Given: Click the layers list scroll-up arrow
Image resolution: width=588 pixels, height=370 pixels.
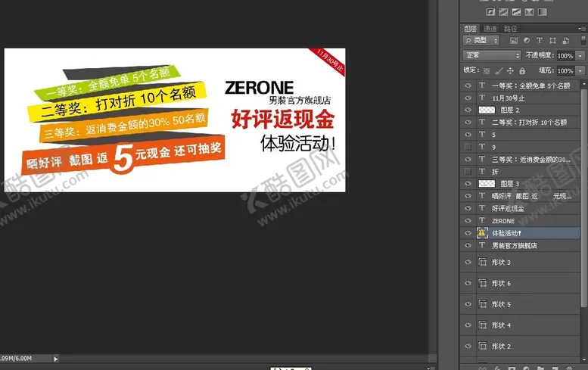Looking at the screenshot, I should (x=583, y=82).
